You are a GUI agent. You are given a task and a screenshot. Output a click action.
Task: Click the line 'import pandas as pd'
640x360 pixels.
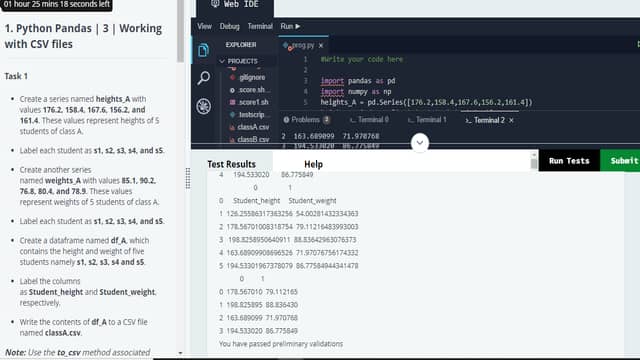tap(358, 81)
